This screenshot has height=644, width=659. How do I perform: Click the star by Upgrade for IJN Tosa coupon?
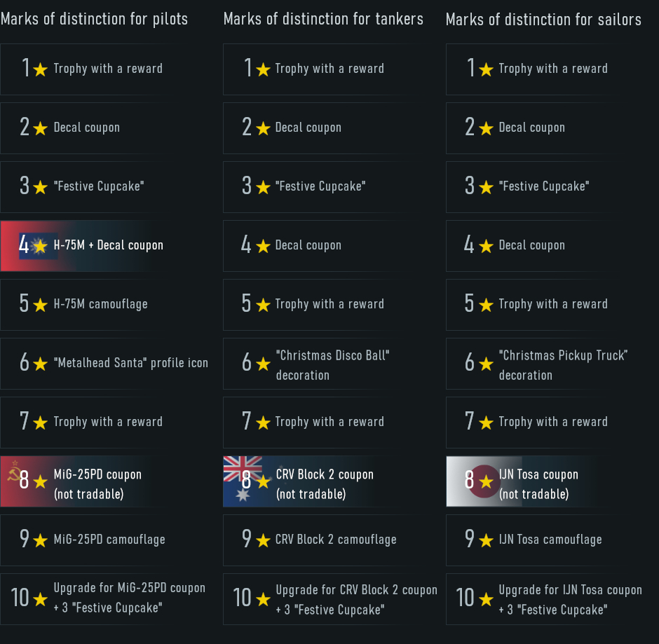point(486,599)
